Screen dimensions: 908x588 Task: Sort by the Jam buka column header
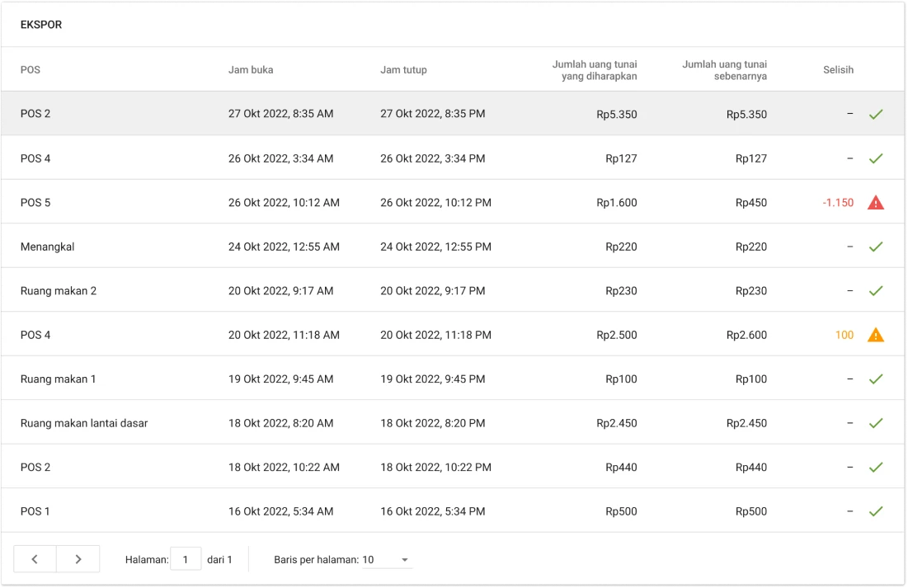251,70
